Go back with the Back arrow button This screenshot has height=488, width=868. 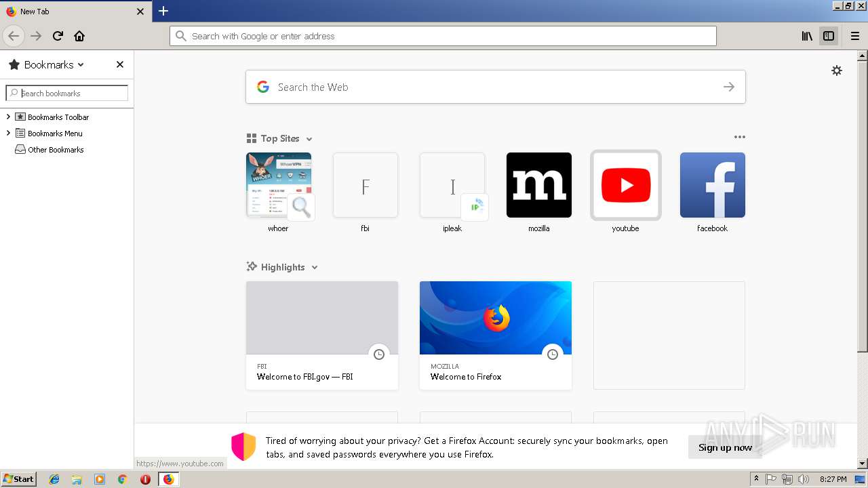click(x=14, y=36)
